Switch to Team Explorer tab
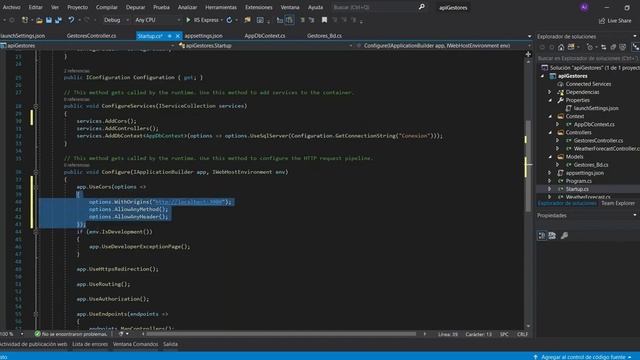Image resolution: width=640 pixels, height=360 pixels. pos(618,203)
